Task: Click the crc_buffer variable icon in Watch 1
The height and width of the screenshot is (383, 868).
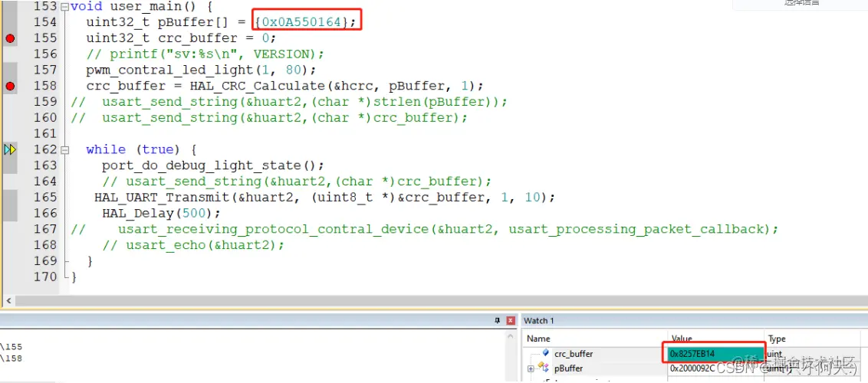Action: 546,352
